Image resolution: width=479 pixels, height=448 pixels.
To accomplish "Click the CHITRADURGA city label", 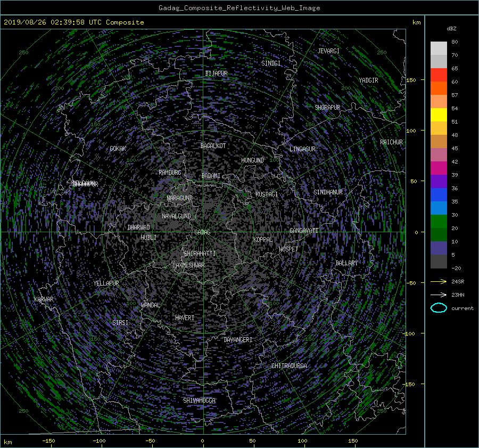I will pos(289,366).
